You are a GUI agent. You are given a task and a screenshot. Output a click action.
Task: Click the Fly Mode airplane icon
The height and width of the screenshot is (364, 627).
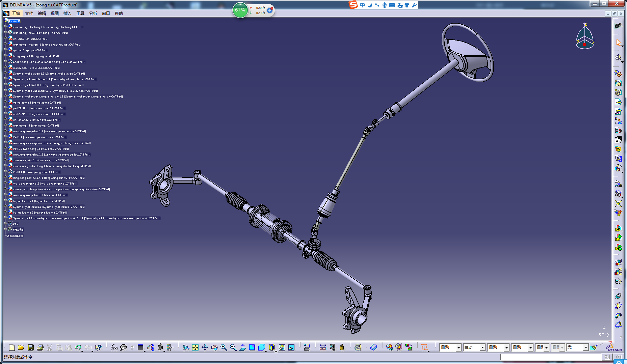pyautogui.click(x=186, y=347)
